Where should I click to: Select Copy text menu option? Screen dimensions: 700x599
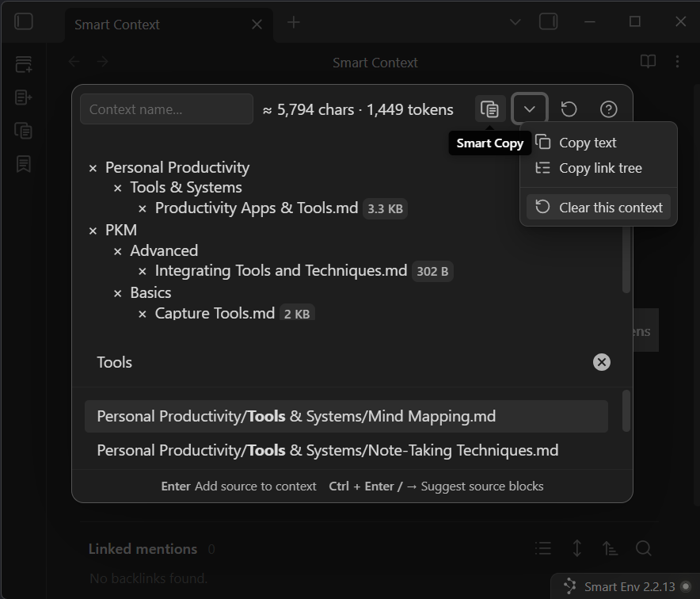click(587, 143)
